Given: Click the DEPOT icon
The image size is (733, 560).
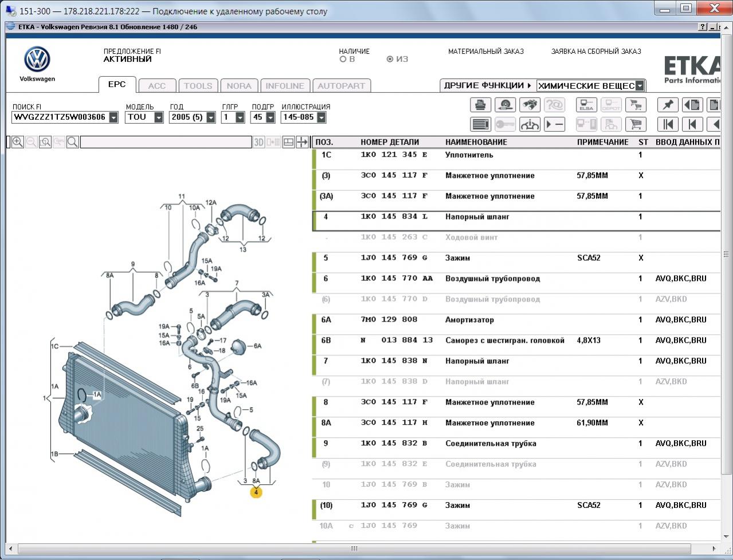Looking at the screenshot, I should point(611,105).
